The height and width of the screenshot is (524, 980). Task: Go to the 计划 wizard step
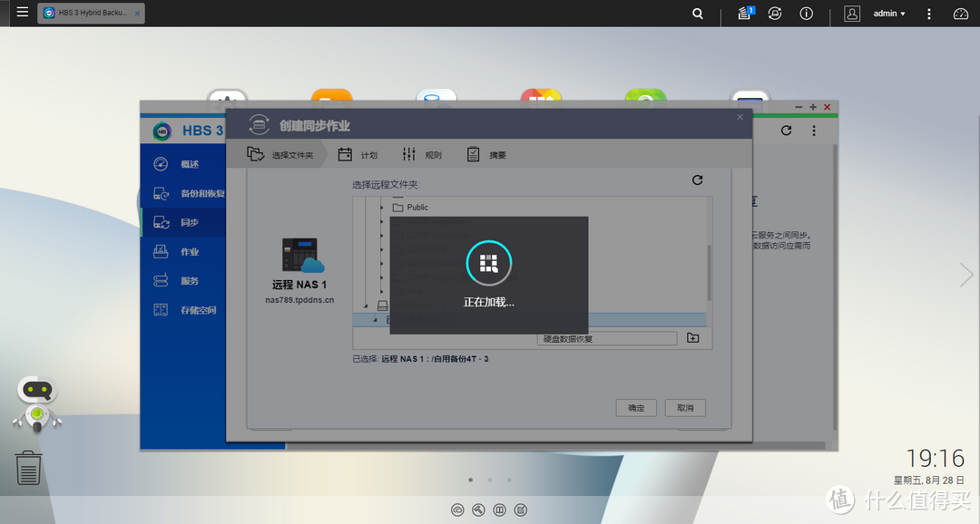click(358, 155)
